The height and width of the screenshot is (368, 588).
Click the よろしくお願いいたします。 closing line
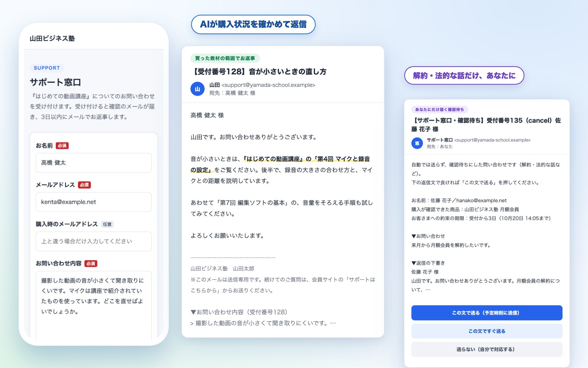click(228, 236)
